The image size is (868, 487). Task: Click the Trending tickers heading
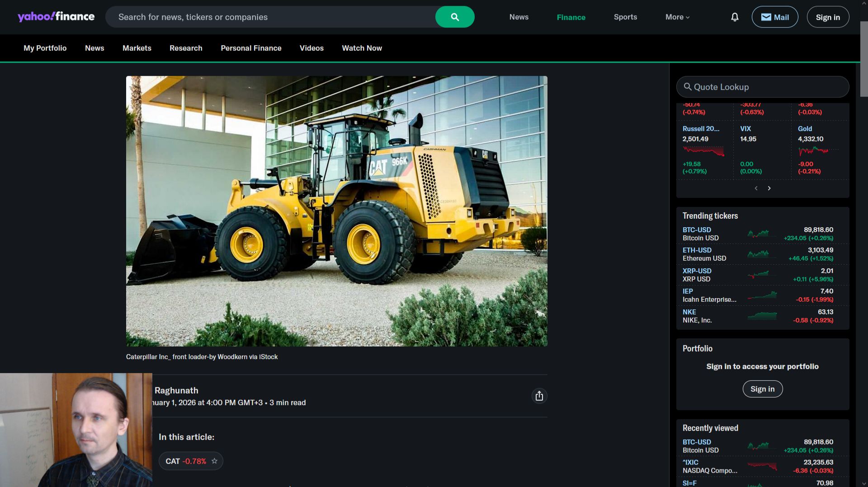click(710, 216)
